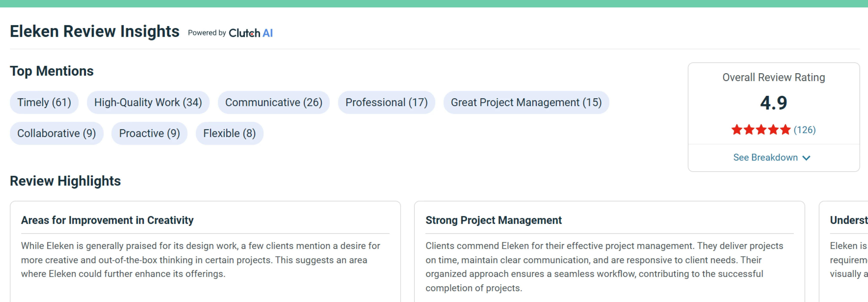Viewport: 868px width, 302px height.
Task: Click the Collaborative (9) mention chip
Action: tap(57, 133)
